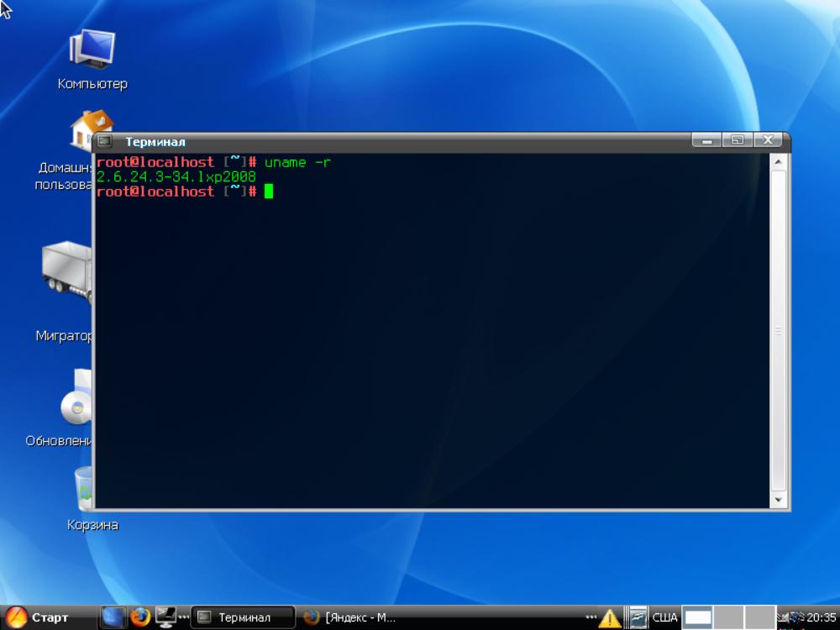Click the Компьютер icon label
840x630 pixels.
pos(92,84)
